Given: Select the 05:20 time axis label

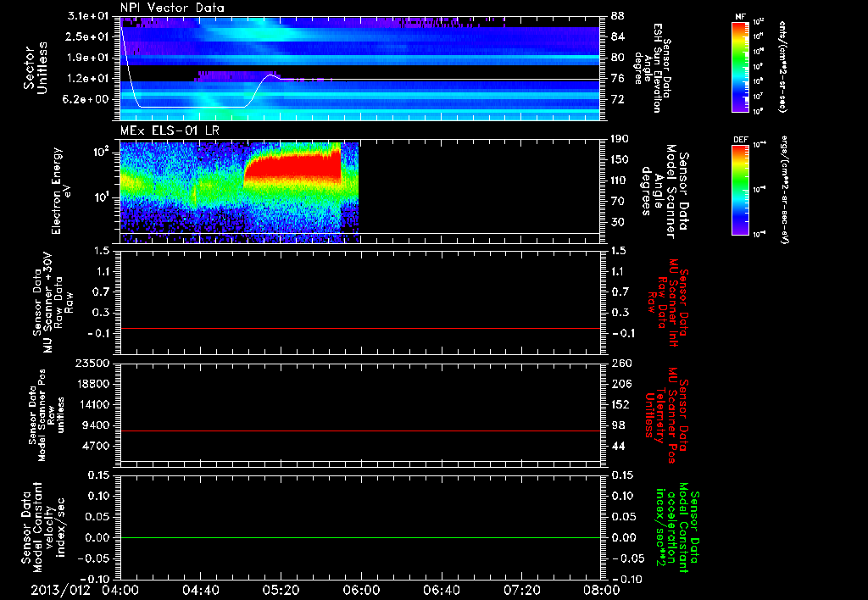Looking at the screenshot, I should [x=281, y=590].
